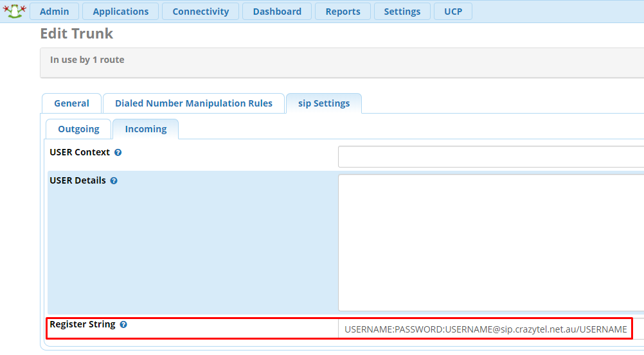
Task: Focus the USER Context text input
Action: [x=491, y=157]
